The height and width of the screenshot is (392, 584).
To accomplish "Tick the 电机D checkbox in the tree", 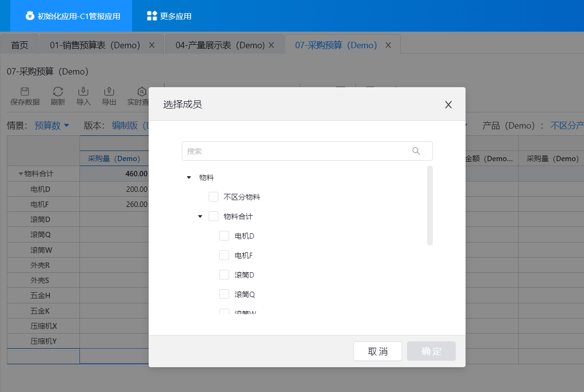I will point(224,236).
